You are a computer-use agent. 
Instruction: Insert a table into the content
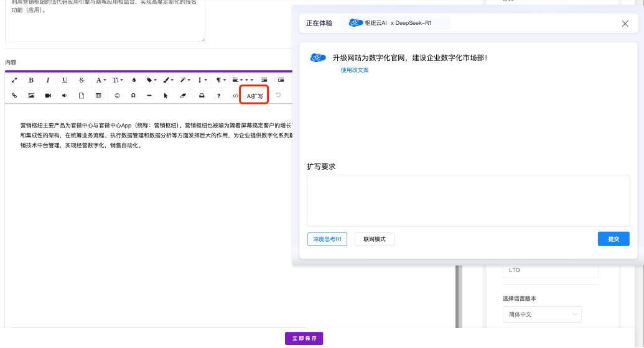pyautogui.click(x=98, y=96)
